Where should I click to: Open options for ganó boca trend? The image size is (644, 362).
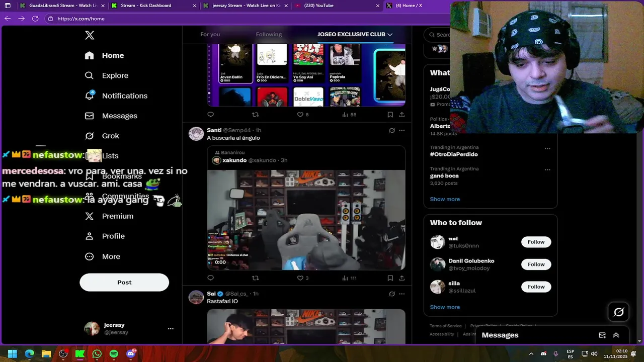[547, 170]
